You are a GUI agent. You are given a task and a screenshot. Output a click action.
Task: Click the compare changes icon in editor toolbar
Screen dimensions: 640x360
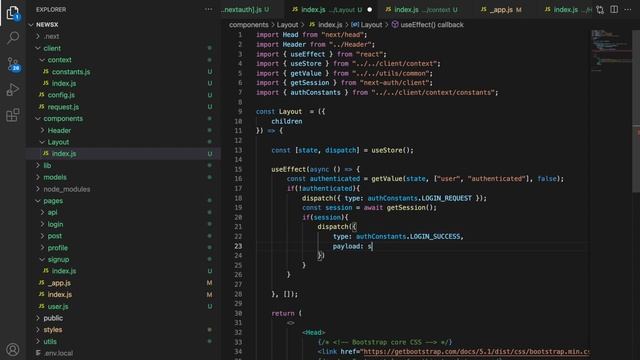(x=600, y=9)
